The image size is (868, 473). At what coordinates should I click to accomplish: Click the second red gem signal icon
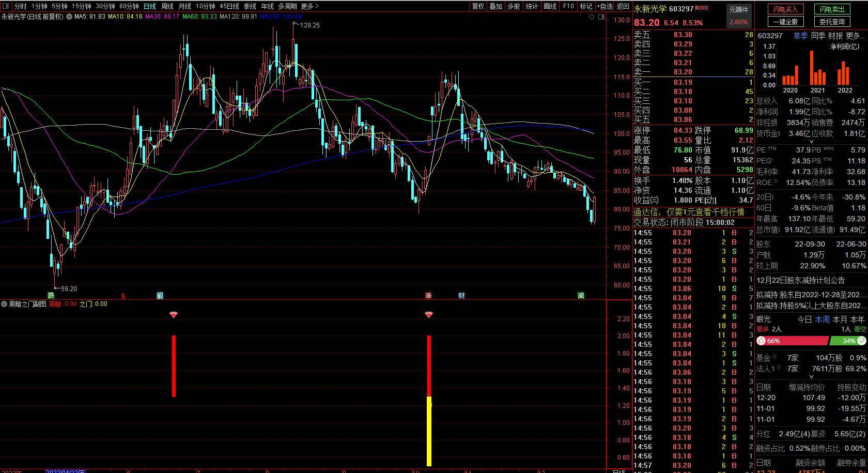click(x=429, y=314)
